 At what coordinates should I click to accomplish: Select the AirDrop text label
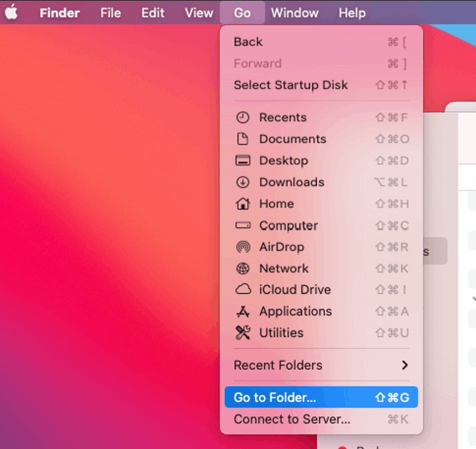click(x=282, y=247)
